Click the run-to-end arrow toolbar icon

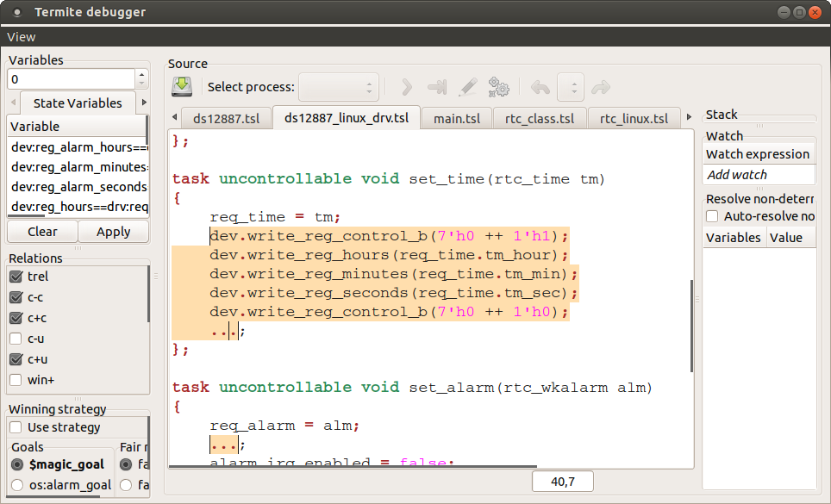coord(437,87)
